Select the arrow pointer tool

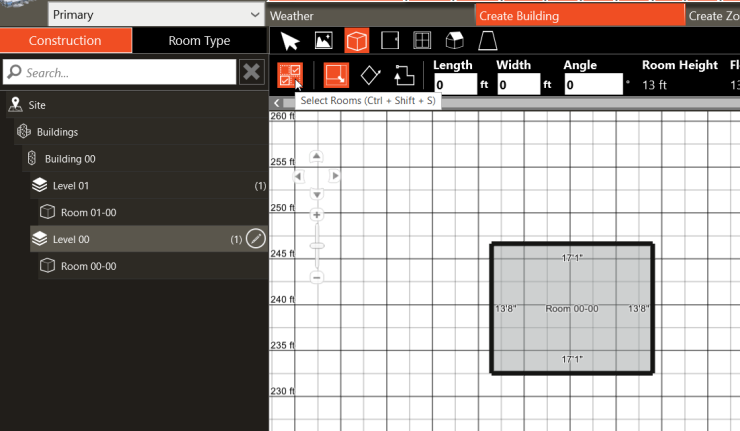pyautogui.click(x=290, y=41)
